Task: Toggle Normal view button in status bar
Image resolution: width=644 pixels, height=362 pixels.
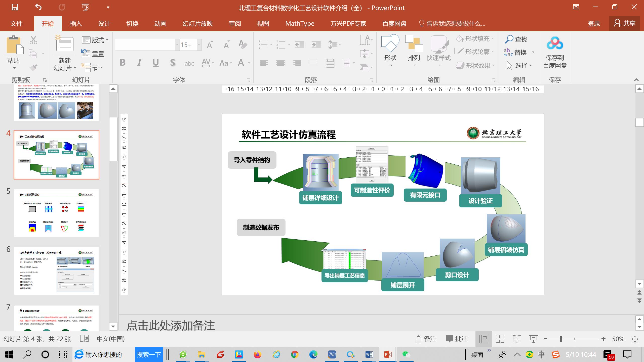Action: click(x=484, y=339)
